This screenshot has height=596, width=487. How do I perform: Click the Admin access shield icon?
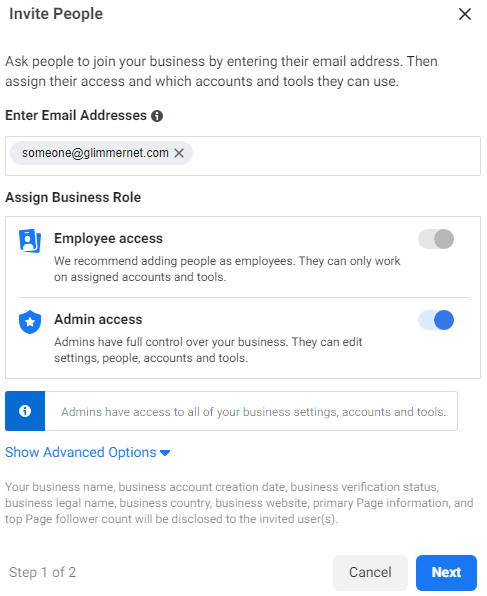point(30,322)
